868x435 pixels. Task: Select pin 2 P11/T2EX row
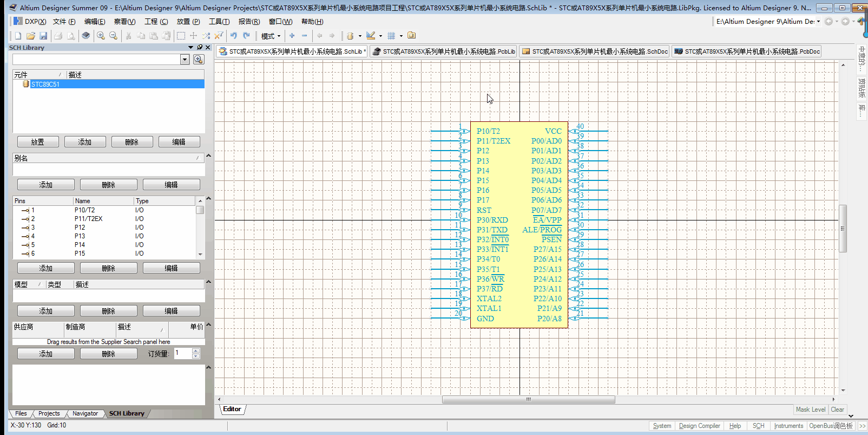click(x=104, y=219)
